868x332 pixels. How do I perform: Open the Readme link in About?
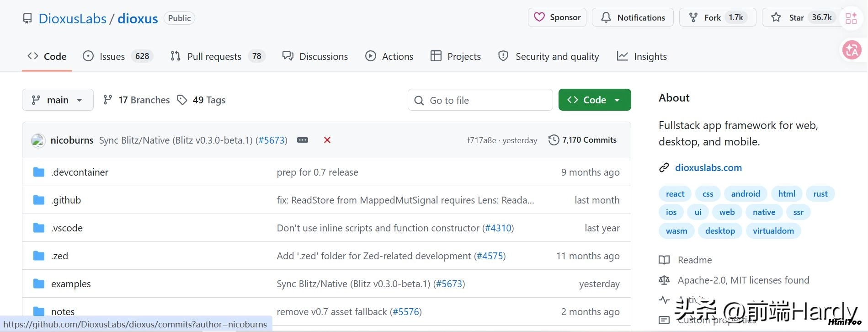pos(686,260)
